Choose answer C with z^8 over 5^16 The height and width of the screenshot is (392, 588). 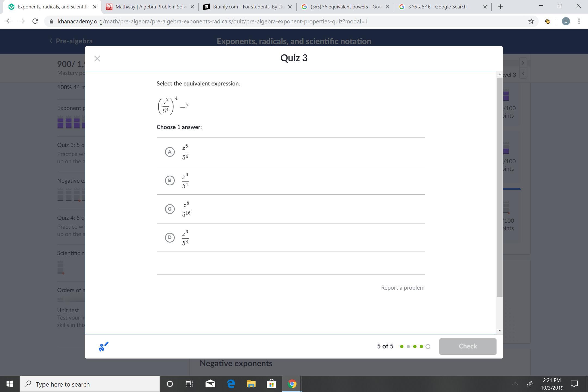170,209
